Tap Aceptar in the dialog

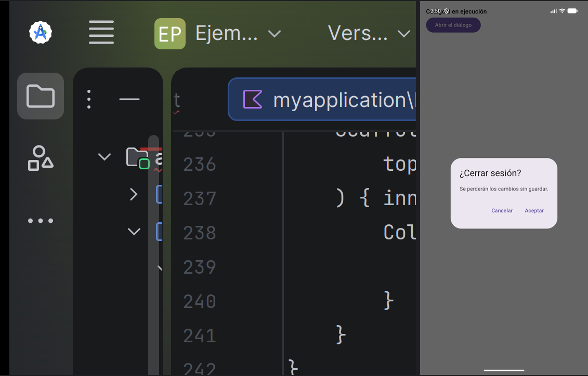(534, 210)
